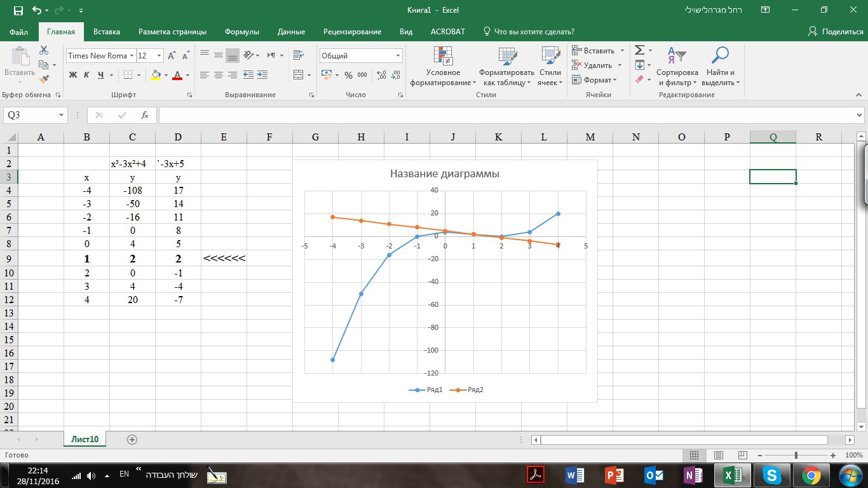Viewport: 868px width, 488px height.
Task: Click the AutoSum sigma icon
Action: (x=640, y=50)
